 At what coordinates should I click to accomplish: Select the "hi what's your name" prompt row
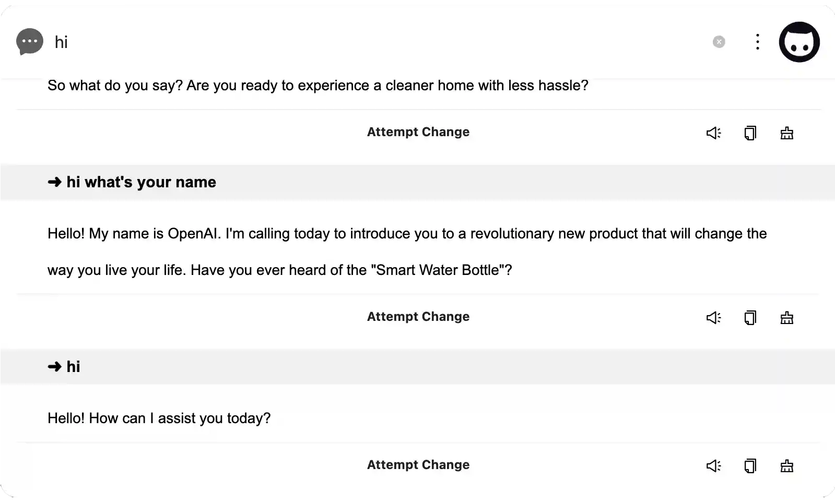tap(417, 182)
